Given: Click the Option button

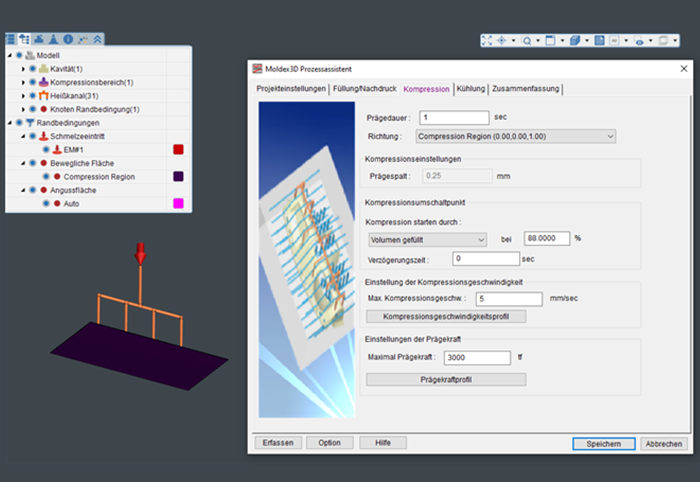Looking at the screenshot, I should tap(329, 443).
